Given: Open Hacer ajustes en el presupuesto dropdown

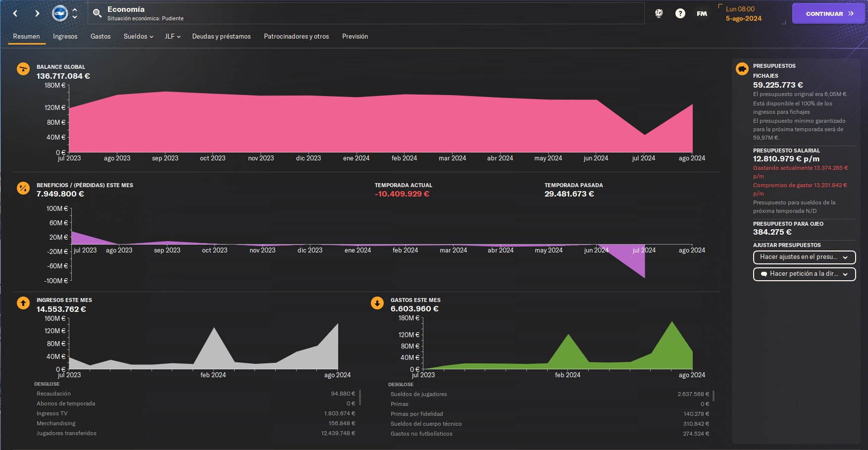Looking at the screenshot, I should [x=804, y=257].
